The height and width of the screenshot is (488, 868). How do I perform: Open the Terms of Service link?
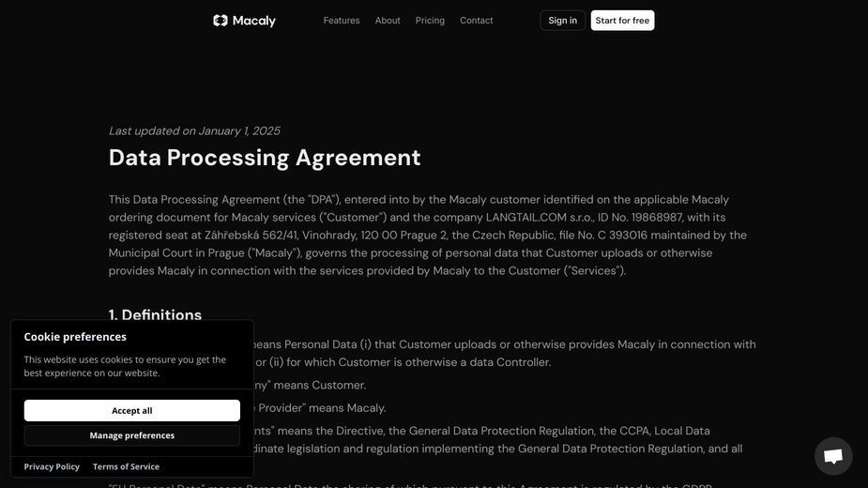point(127,466)
